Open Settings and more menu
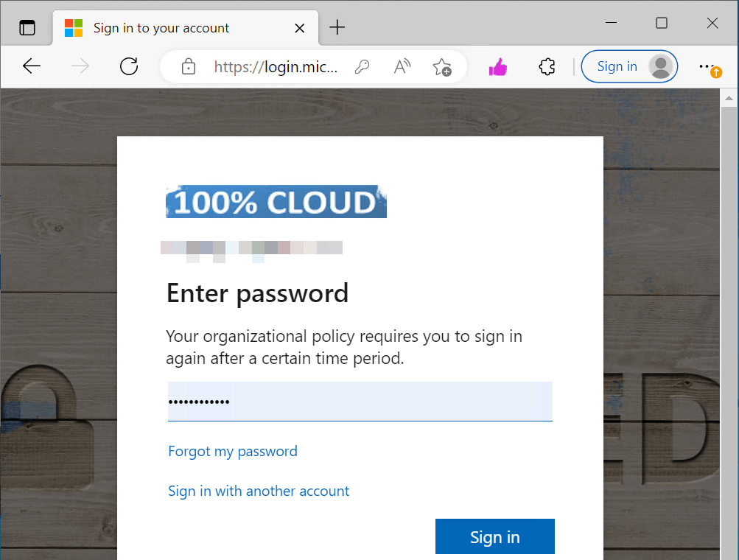 [707, 67]
